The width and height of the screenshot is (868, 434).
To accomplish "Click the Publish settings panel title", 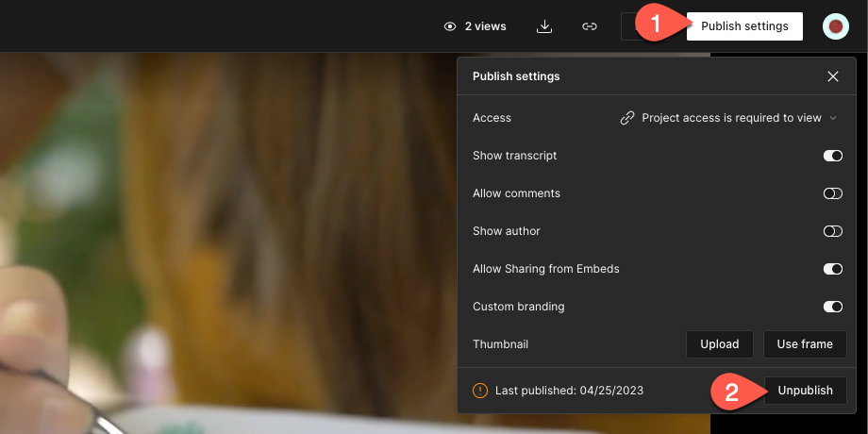I will point(516,76).
